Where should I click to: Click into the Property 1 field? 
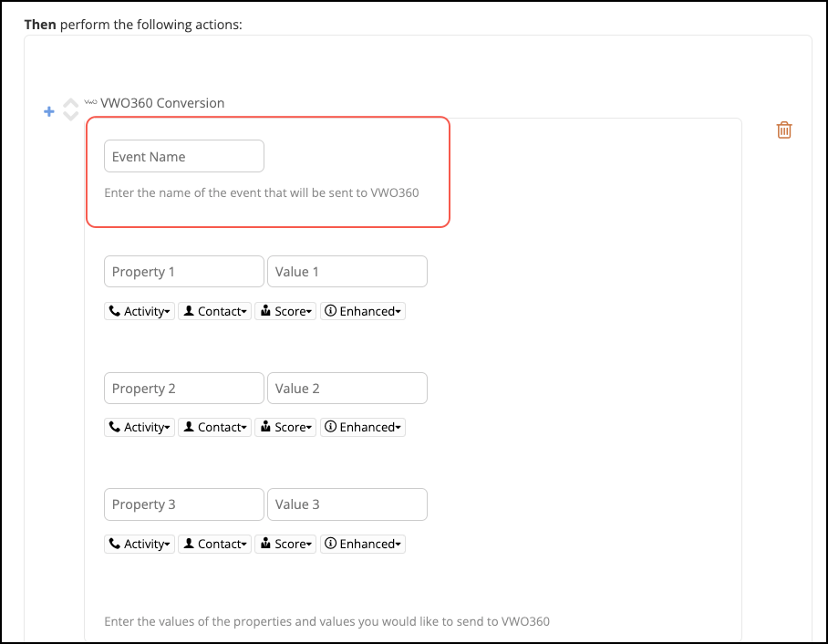[x=184, y=272]
